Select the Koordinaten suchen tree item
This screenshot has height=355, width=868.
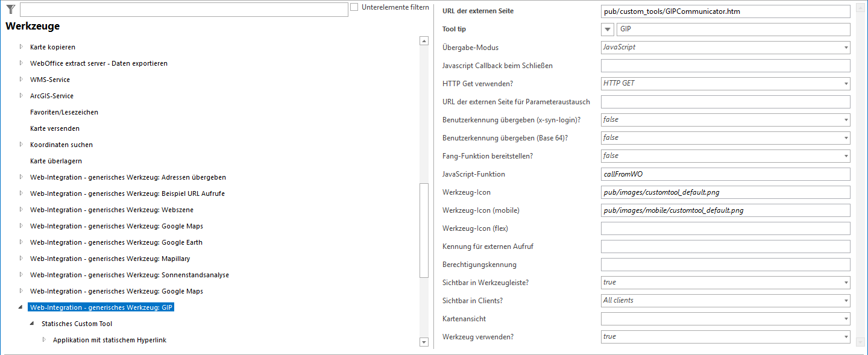coord(61,144)
